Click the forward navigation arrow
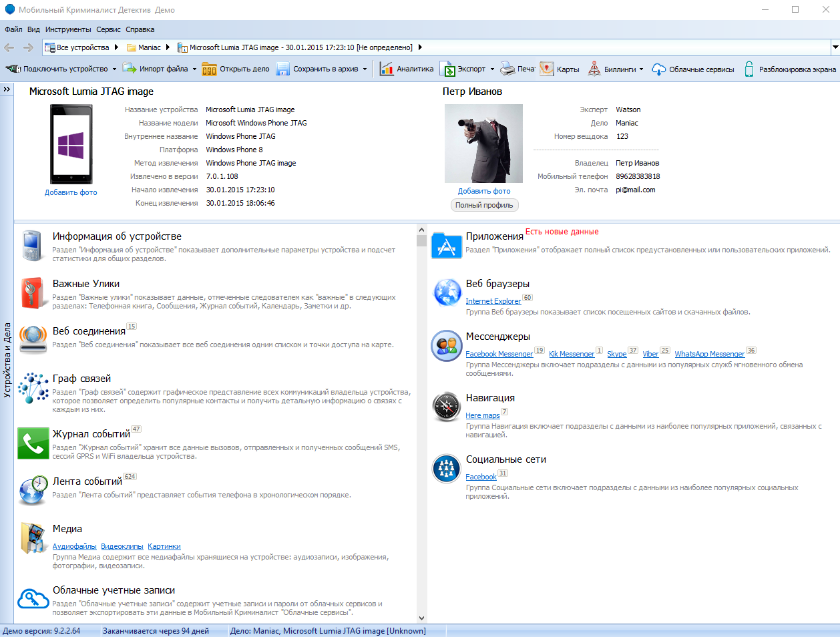Viewport: 840px width, 637px height. pos(28,47)
